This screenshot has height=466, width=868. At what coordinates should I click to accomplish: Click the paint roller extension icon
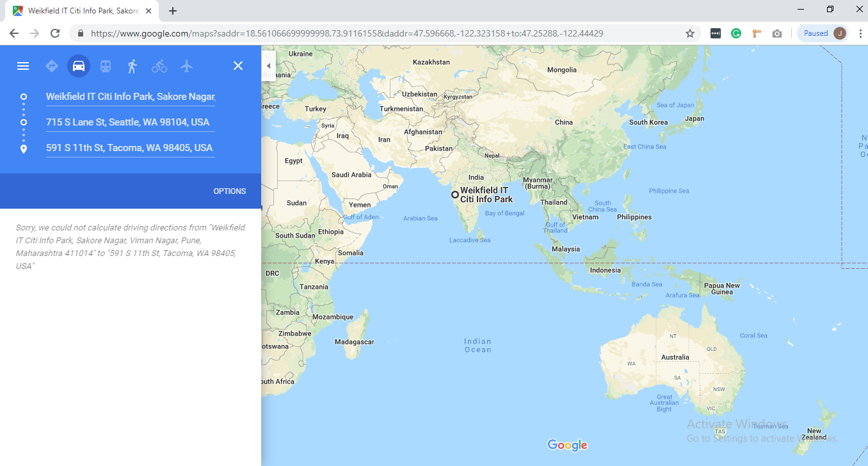(757, 33)
